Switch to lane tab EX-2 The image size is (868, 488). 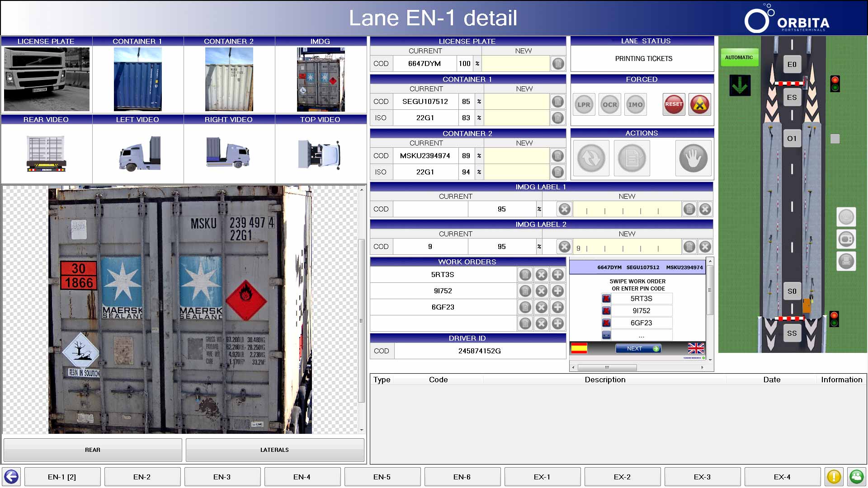click(622, 477)
